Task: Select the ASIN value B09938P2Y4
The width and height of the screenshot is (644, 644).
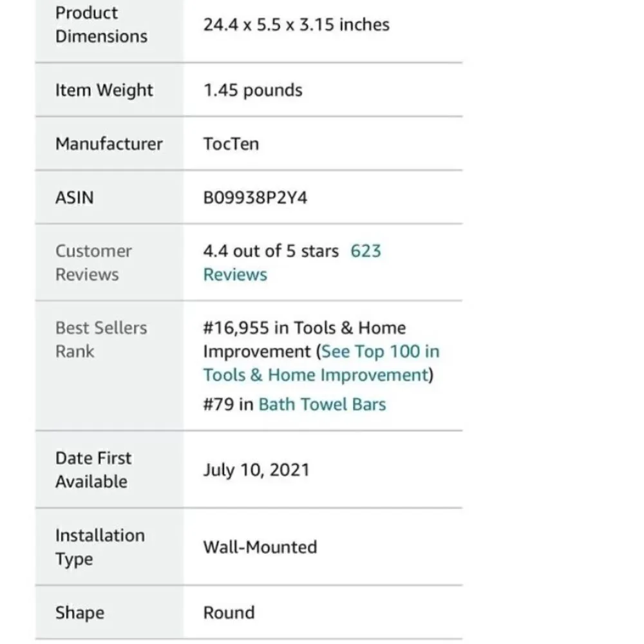Action: (x=255, y=198)
